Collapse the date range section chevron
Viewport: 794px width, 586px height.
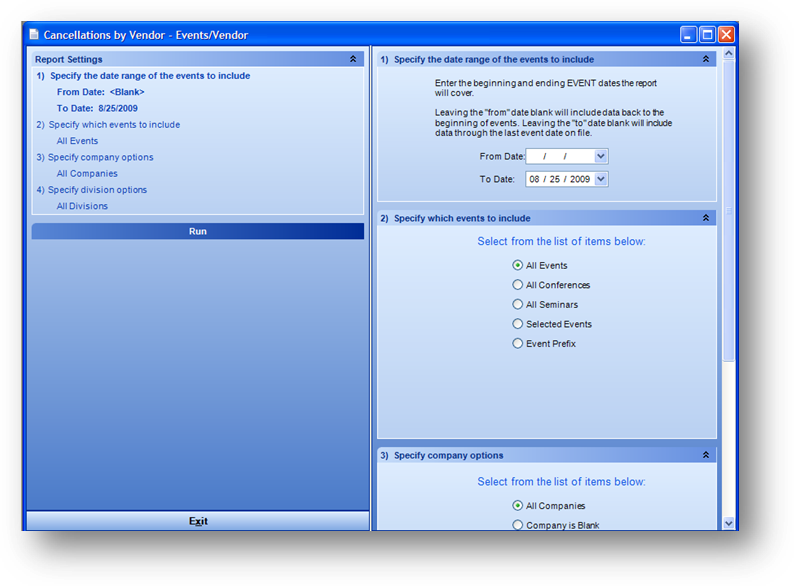click(x=706, y=59)
